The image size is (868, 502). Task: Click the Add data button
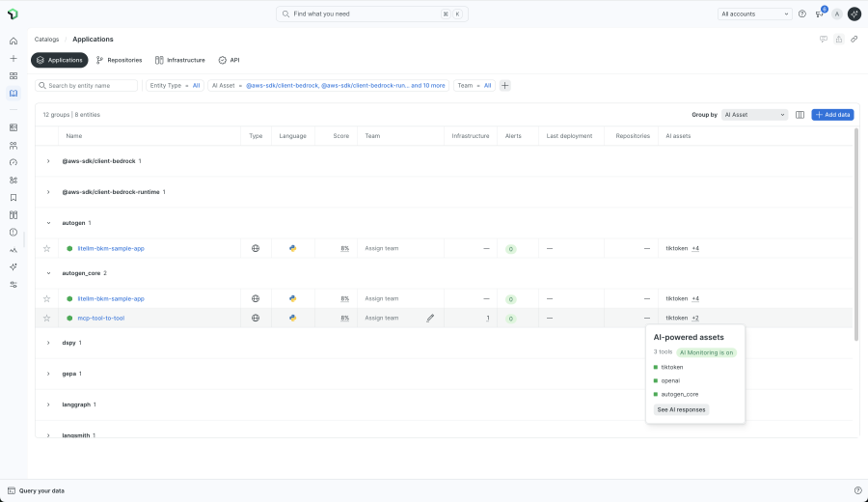[832, 115]
